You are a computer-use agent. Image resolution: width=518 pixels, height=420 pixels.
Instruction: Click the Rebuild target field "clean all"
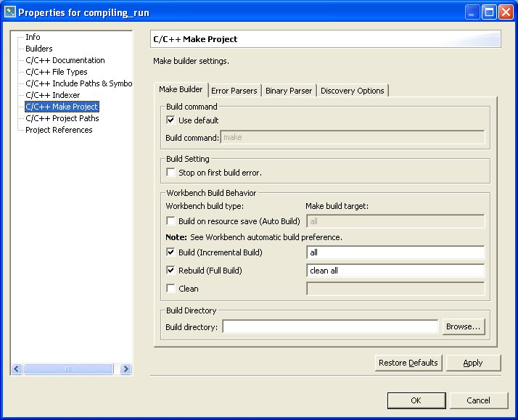395,271
